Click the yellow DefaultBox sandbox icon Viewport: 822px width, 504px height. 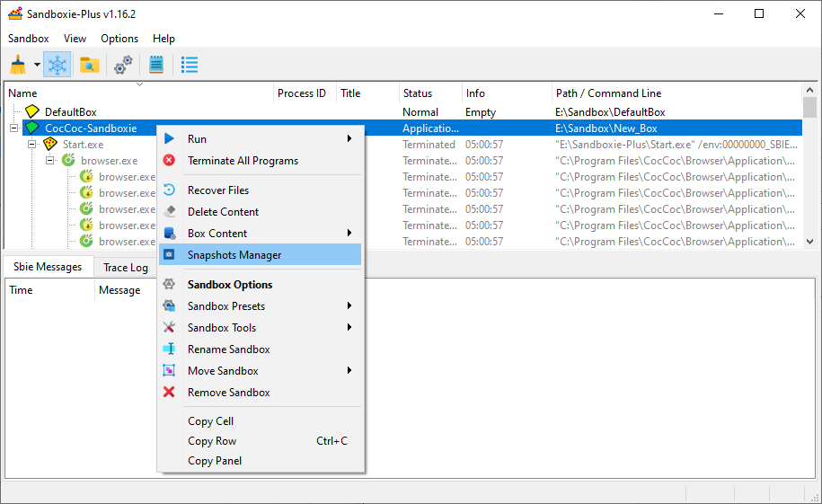(x=32, y=111)
